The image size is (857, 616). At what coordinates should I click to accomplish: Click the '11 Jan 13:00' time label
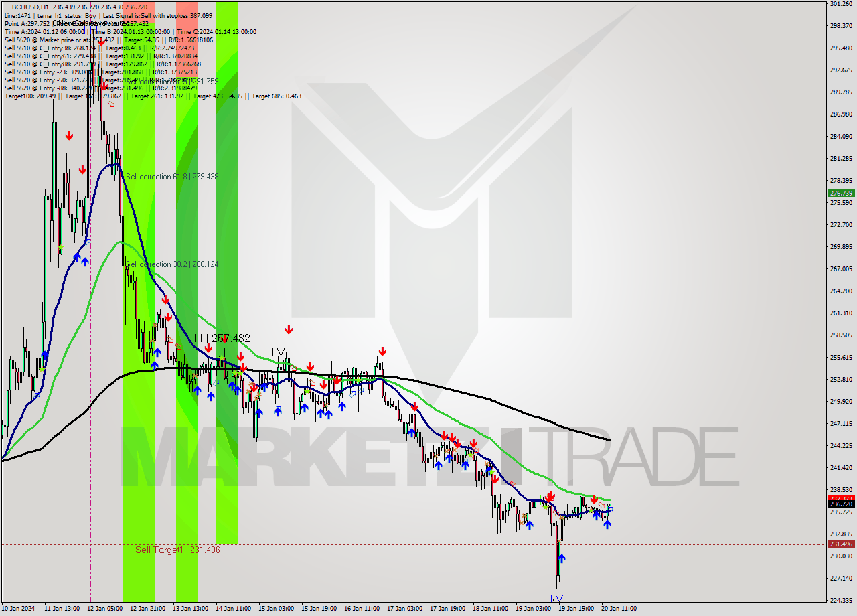pyautogui.click(x=62, y=609)
